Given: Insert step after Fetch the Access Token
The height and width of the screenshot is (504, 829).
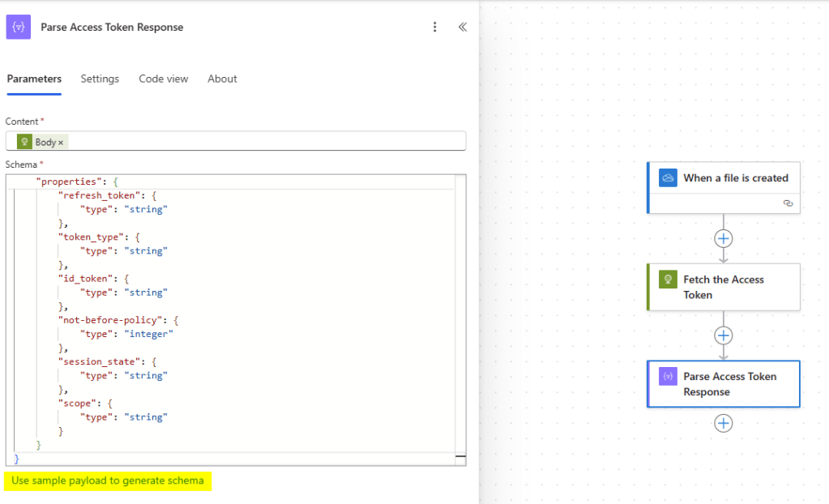Looking at the screenshot, I should point(724,335).
